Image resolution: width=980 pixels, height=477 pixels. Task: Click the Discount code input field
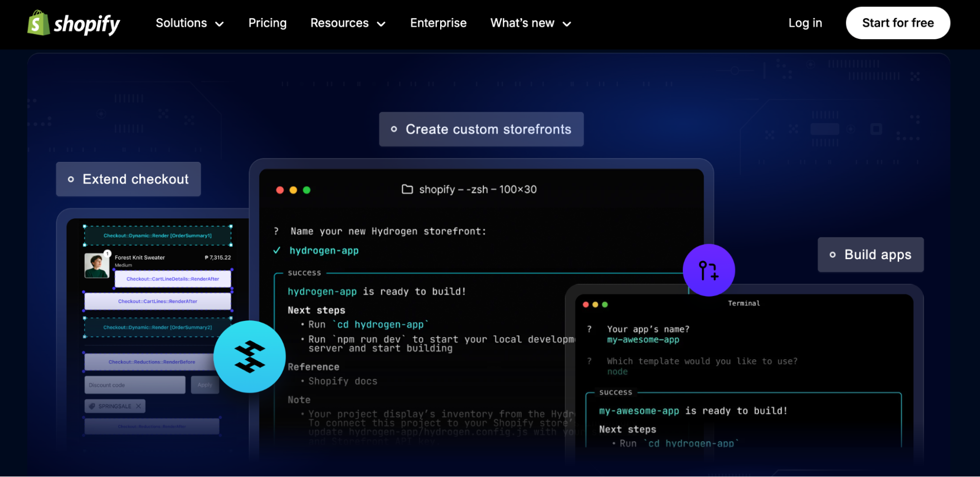point(135,385)
